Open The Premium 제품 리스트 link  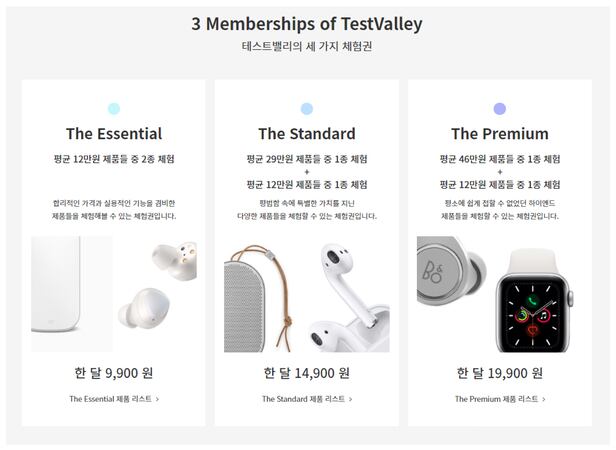coord(500,399)
